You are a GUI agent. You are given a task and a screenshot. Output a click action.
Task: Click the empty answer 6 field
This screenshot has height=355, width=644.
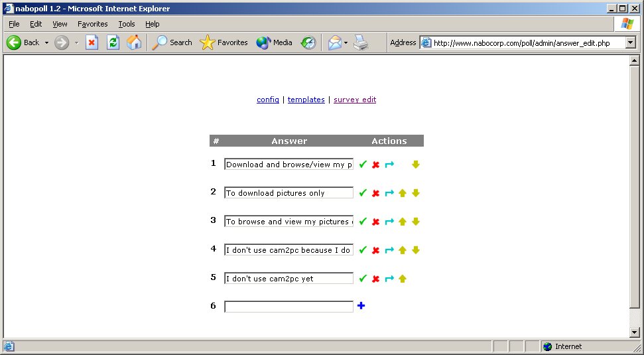(289, 307)
